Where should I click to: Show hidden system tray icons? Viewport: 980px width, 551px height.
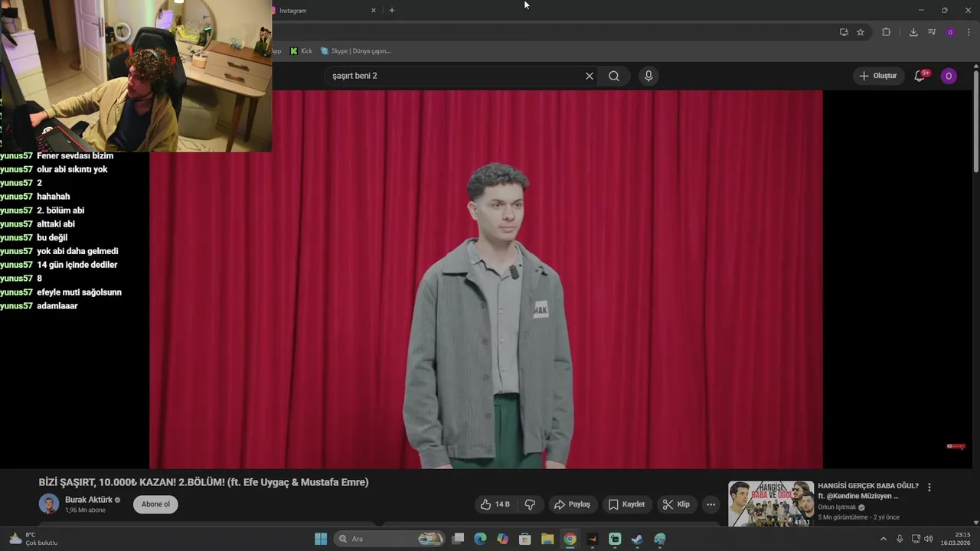883,539
